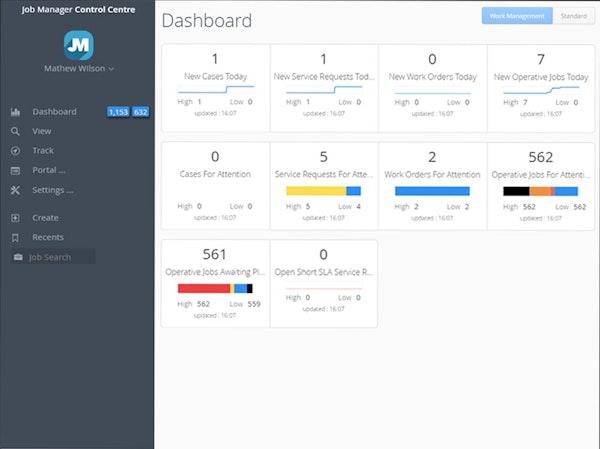Screen dimensions: 600x449
Task: Click the Create plus icon
Action: 15,218
